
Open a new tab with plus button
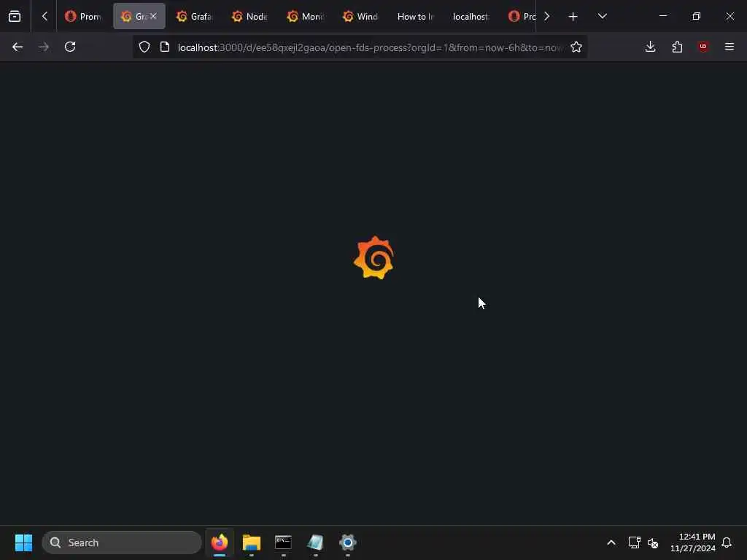tap(573, 17)
